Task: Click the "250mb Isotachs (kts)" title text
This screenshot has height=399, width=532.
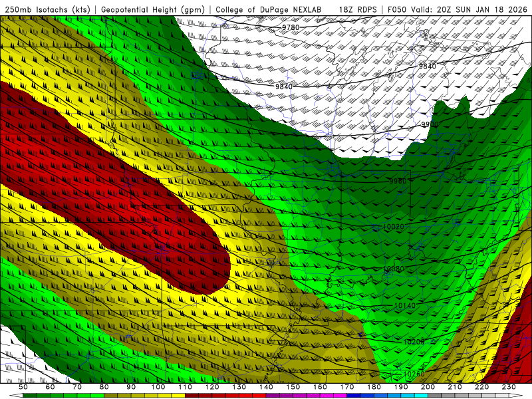Action: pyautogui.click(x=48, y=10)
